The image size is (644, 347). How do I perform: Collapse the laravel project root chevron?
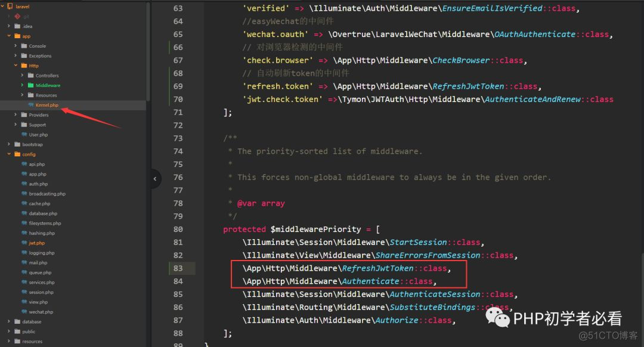tap(2, 6)
